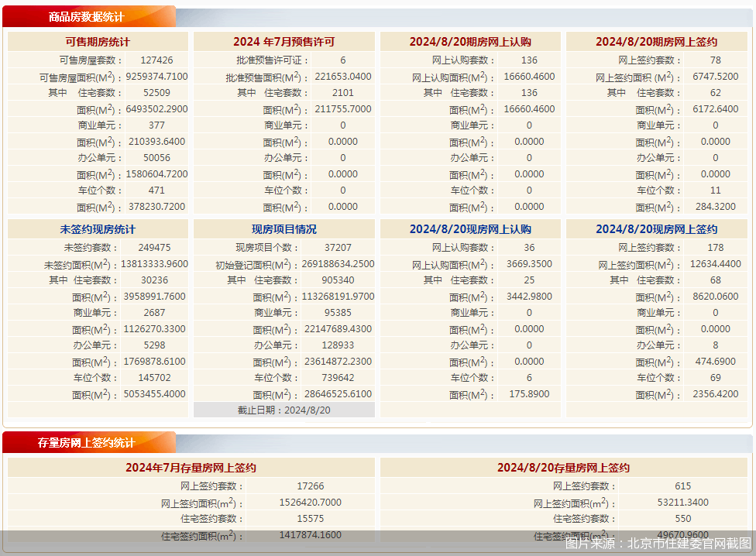Click the value 52509
This screenshot has height=556, width=756.
[156, 92]
